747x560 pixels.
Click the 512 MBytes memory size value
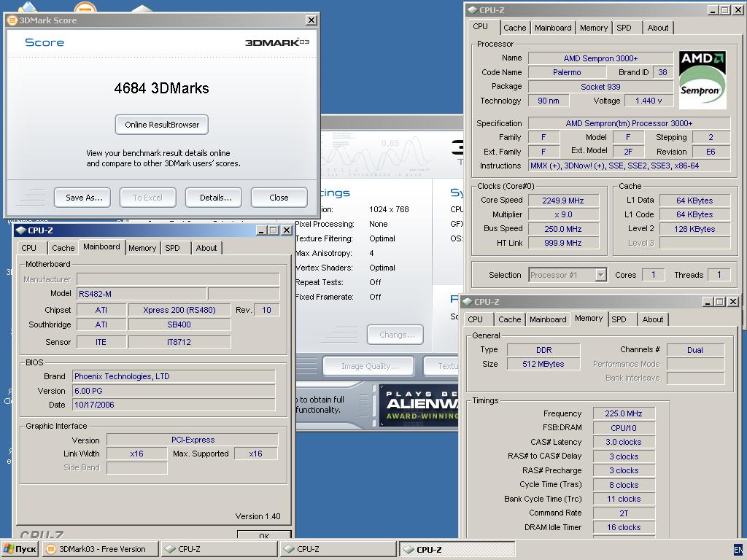pos(543,364)
